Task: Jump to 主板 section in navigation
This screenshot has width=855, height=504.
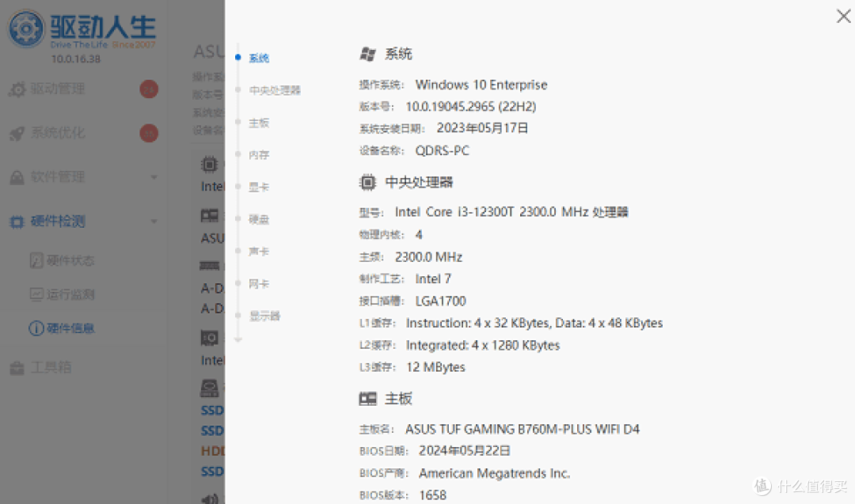Action: click(x=259, y=123)
